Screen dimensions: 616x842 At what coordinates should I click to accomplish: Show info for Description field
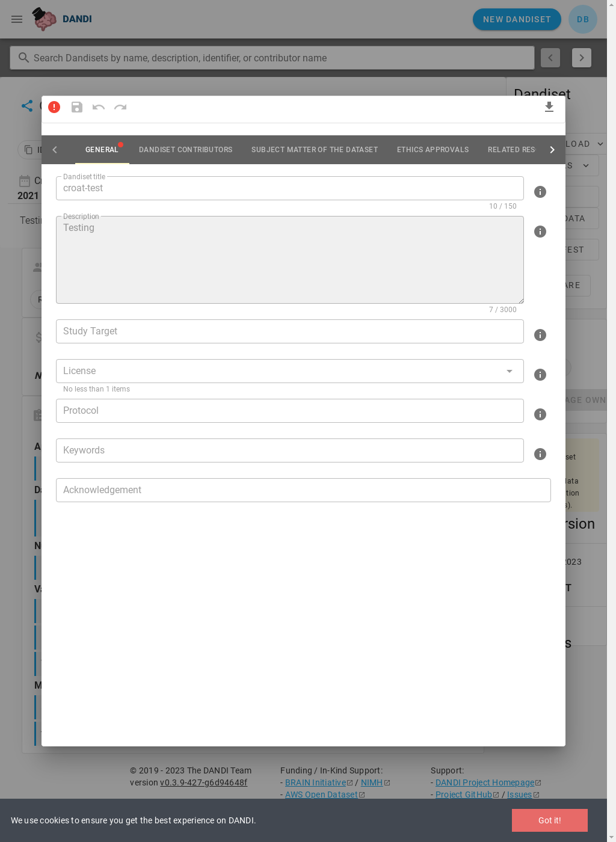click(x=540, y=232)
